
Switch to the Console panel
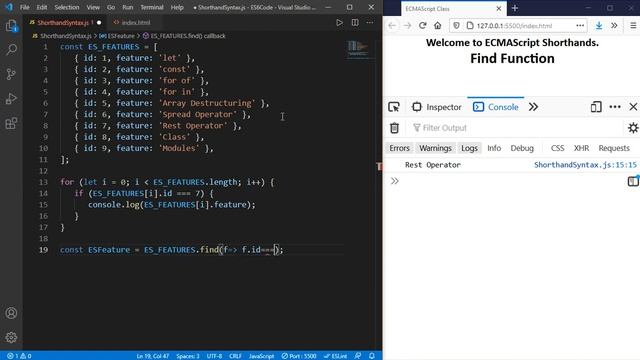click(496, 107)
